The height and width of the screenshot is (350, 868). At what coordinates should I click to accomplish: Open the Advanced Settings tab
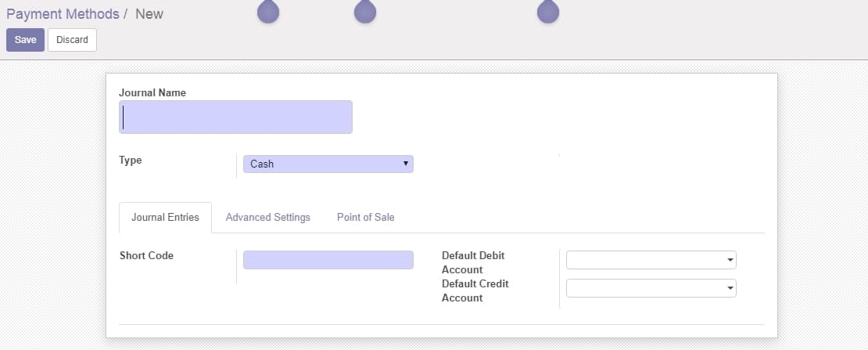tap(268, 218)
